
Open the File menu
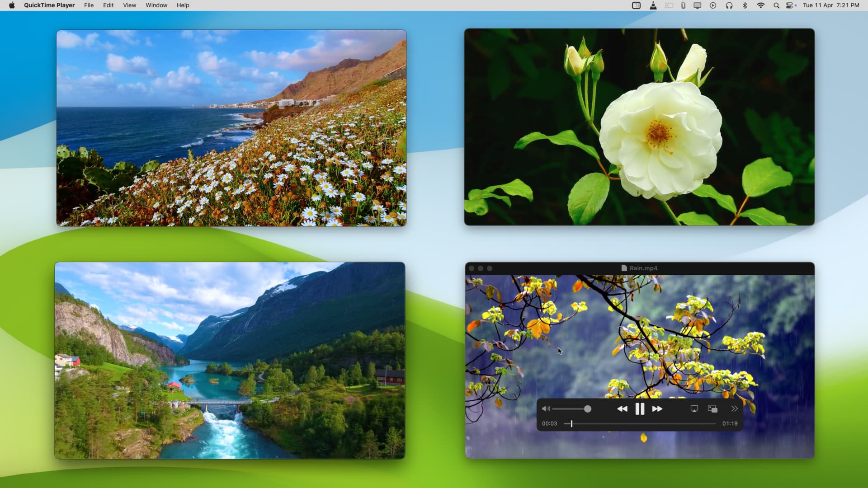pos(89,5)
